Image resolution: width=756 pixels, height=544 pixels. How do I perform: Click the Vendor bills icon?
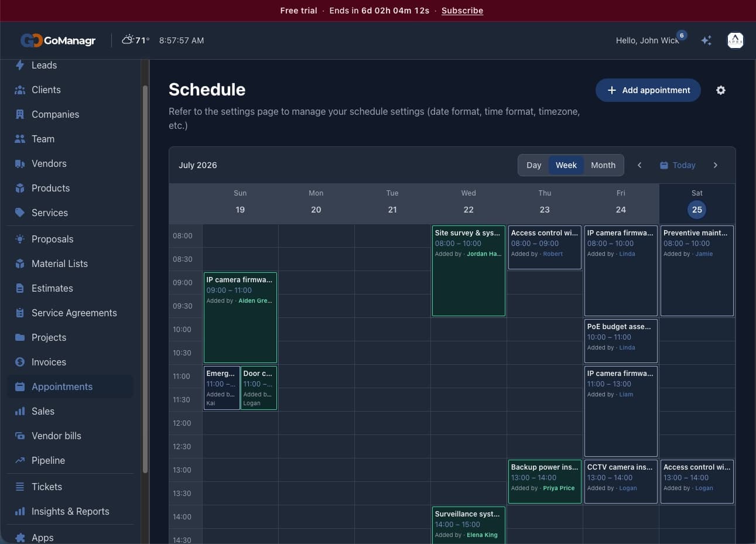[20, 436]
